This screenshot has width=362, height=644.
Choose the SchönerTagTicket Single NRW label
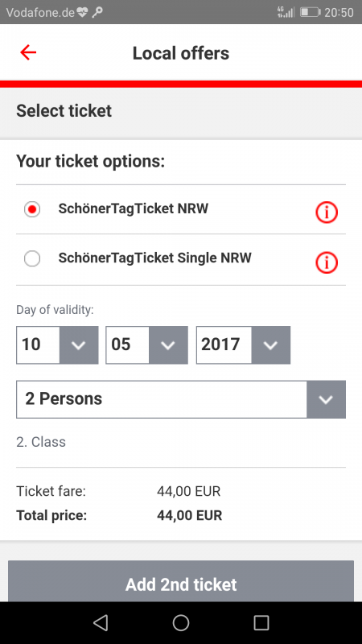[154, 258]
